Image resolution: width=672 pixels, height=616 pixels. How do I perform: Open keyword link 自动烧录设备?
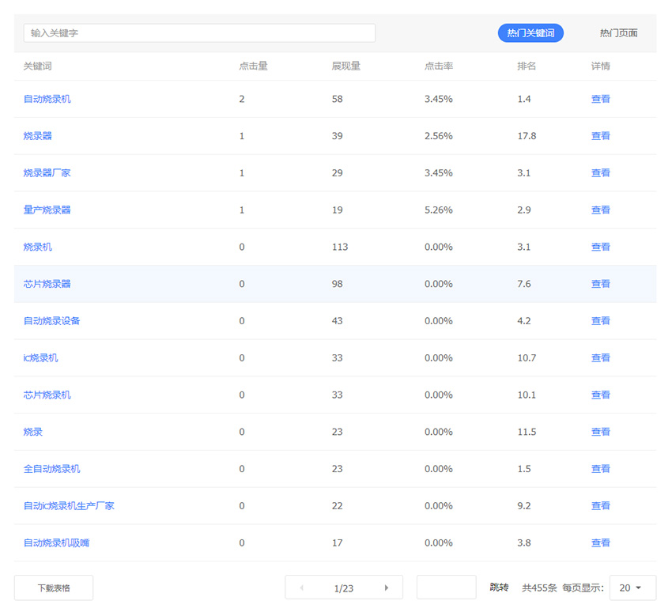click(x=52, y=320)
